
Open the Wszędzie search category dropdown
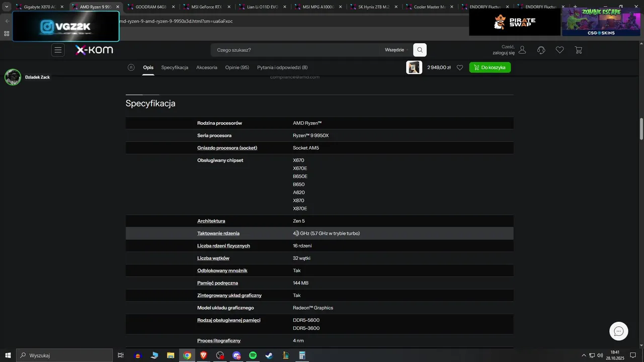(x=396, y=50)
